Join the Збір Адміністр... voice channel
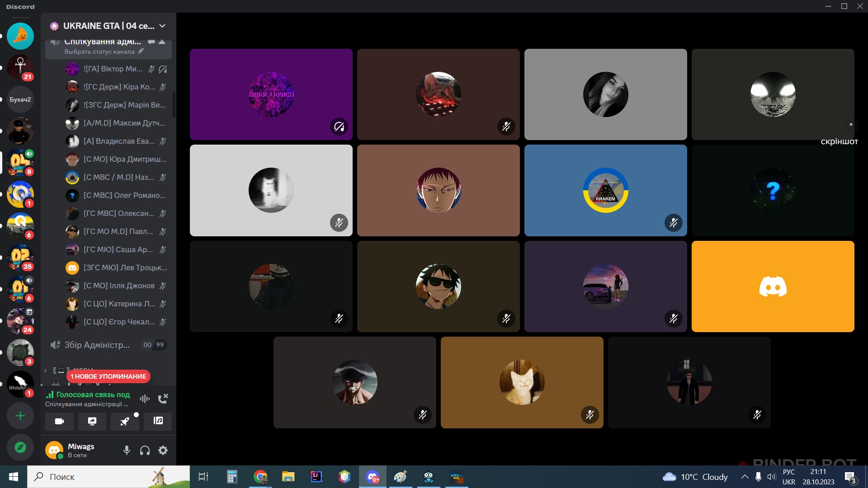 tap(108, 345)
